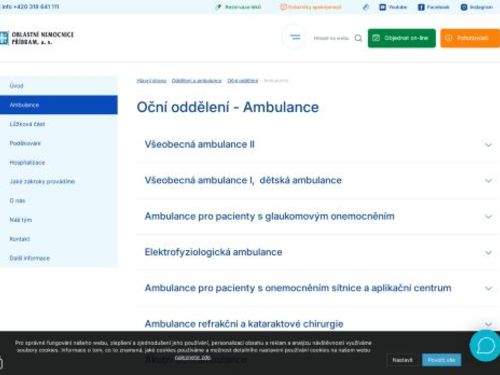The width and height of the screenshot is (500, 375).
Task: Open the cookies details link in banner
Action: pyautogui.click(x=193, y=357)
